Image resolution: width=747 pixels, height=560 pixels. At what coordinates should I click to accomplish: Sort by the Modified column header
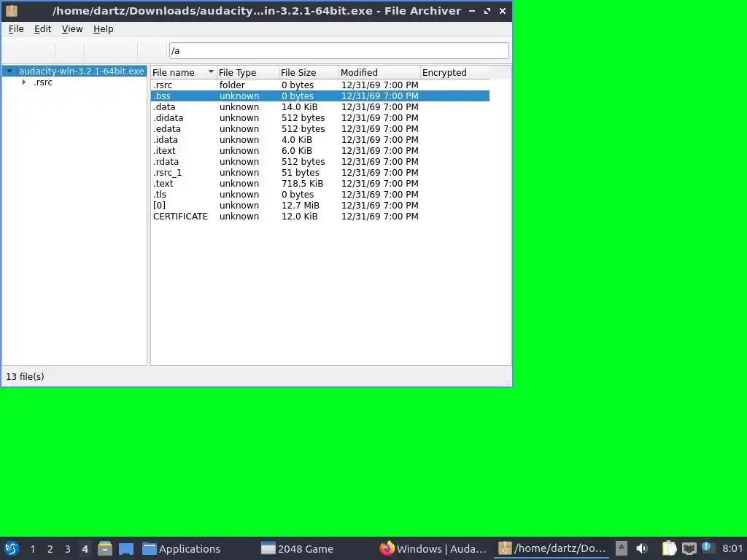[x=379, y=72]
